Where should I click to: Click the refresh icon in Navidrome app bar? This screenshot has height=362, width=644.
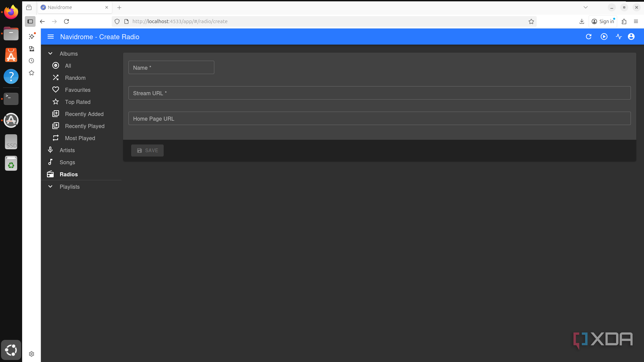589,37
